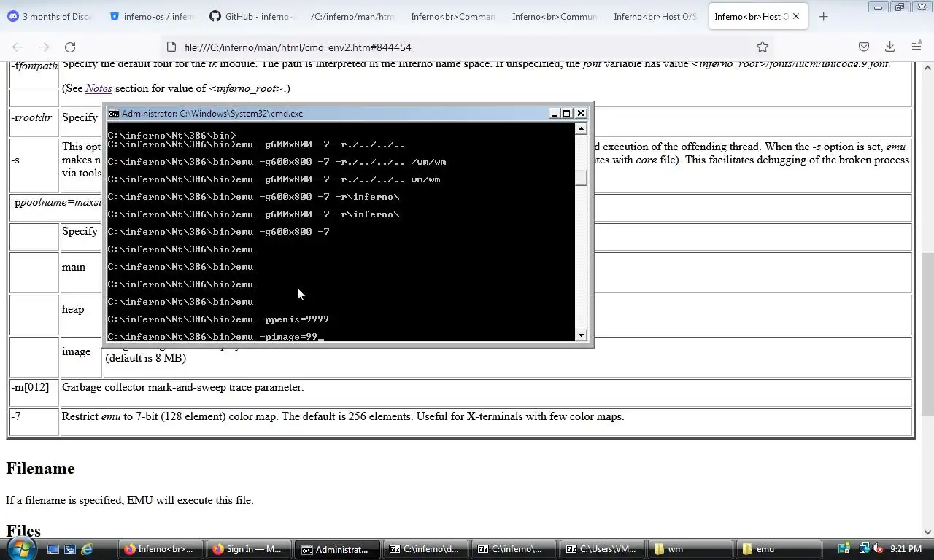Save page to Pocket
The height and width of the screenshot is (560, 934).
point(864,47)
